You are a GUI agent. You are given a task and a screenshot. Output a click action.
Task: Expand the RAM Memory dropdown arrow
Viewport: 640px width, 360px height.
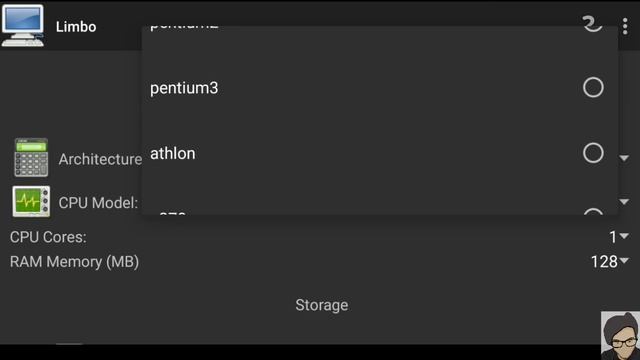pyautogui.click(x=624, y=260)
